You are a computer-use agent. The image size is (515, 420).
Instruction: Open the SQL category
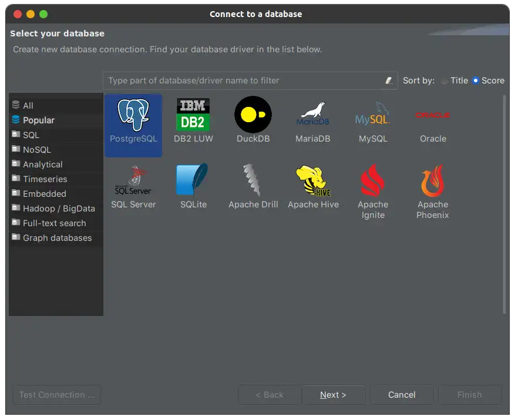56,135
